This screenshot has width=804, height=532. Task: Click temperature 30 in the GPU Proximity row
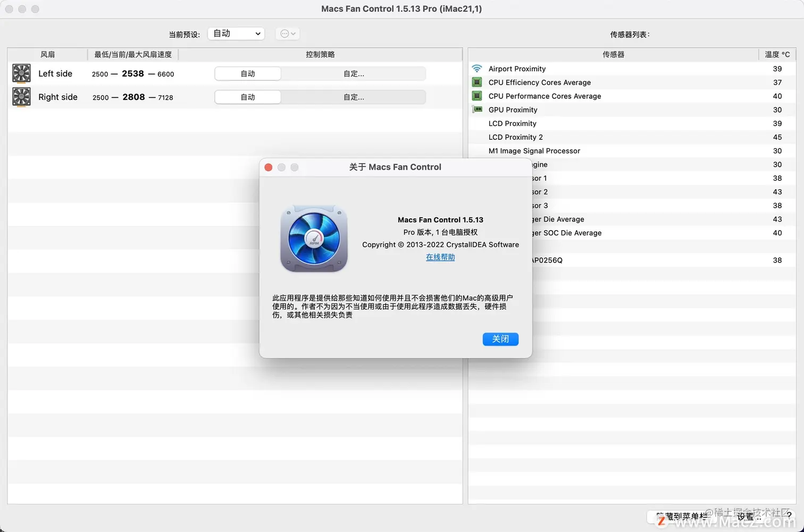pyautogui.click(x=777, y=109)
